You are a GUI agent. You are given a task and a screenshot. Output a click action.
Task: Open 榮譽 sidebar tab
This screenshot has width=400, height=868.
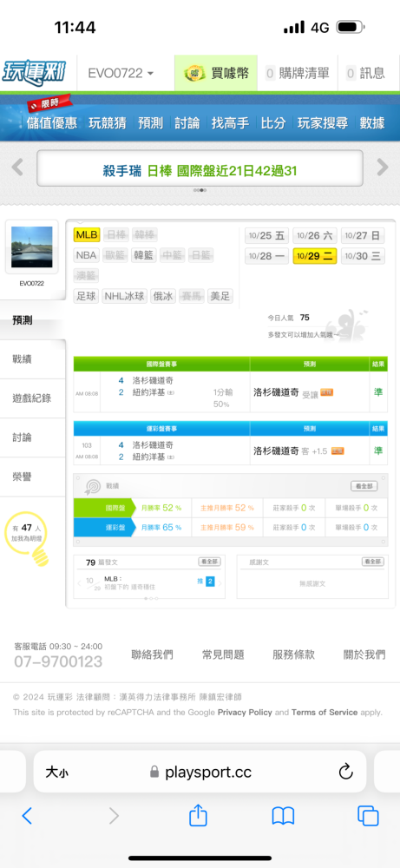[33, 477]
